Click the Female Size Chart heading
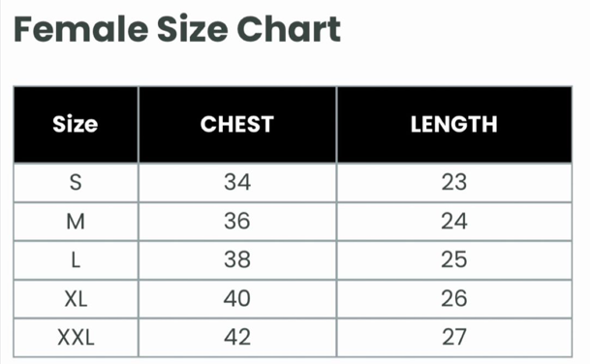The height and width of the screenshot is (364, 590). click(x=177, y=29)
